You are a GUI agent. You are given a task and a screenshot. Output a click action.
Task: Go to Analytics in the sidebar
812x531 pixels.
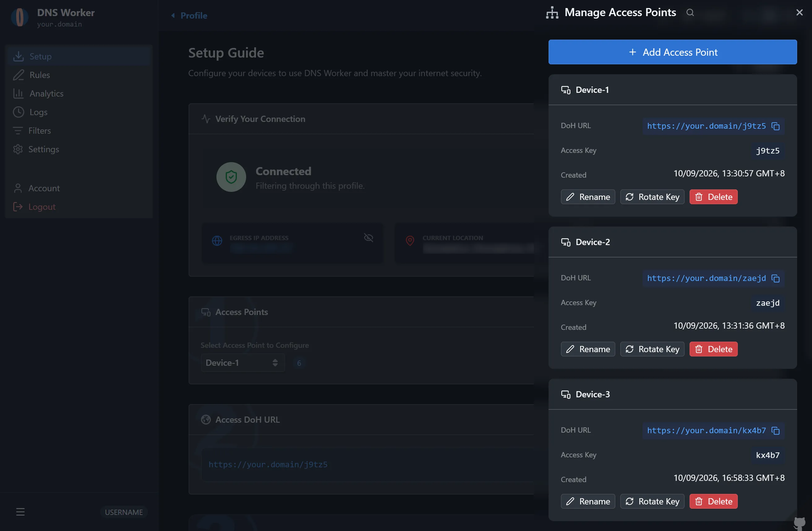click(79, 93)
